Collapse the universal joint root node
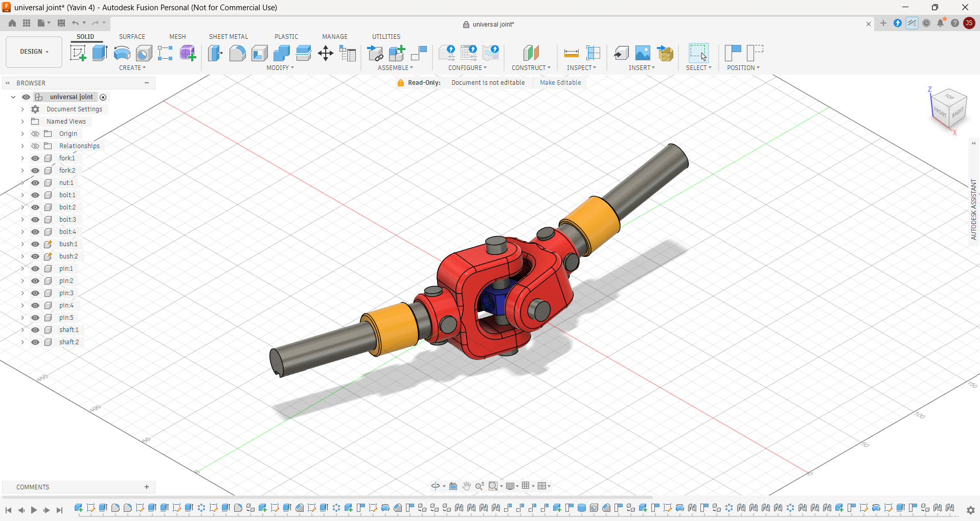The width and height of the screenshot is (980, 521). click(x=13, y=97)
